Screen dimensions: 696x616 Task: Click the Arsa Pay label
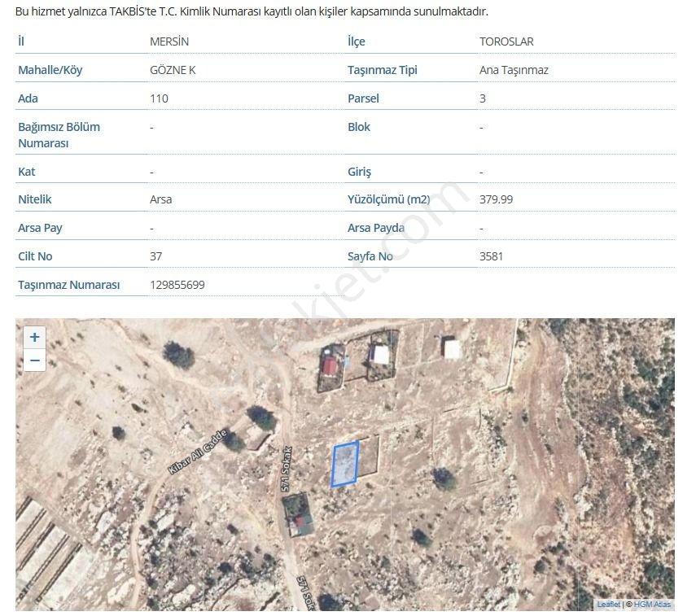point(40,228)
